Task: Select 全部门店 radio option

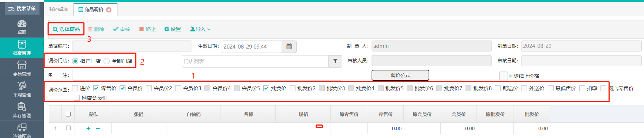Action: click(x=107, y=61)
